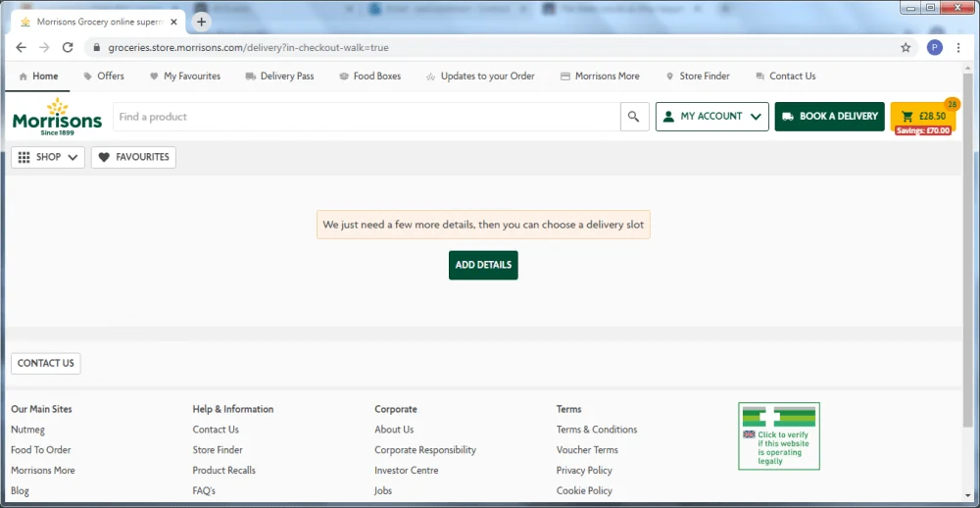Screen dimensions: 980x508
Task: Open the Privacy Policy link
Action: pyautogui.click(x=584, y=471)
